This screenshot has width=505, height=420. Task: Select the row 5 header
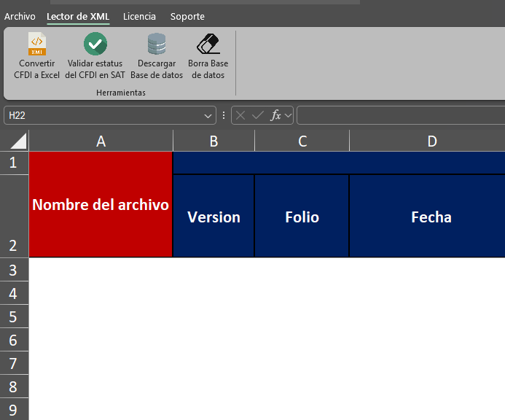pos(13,316)
